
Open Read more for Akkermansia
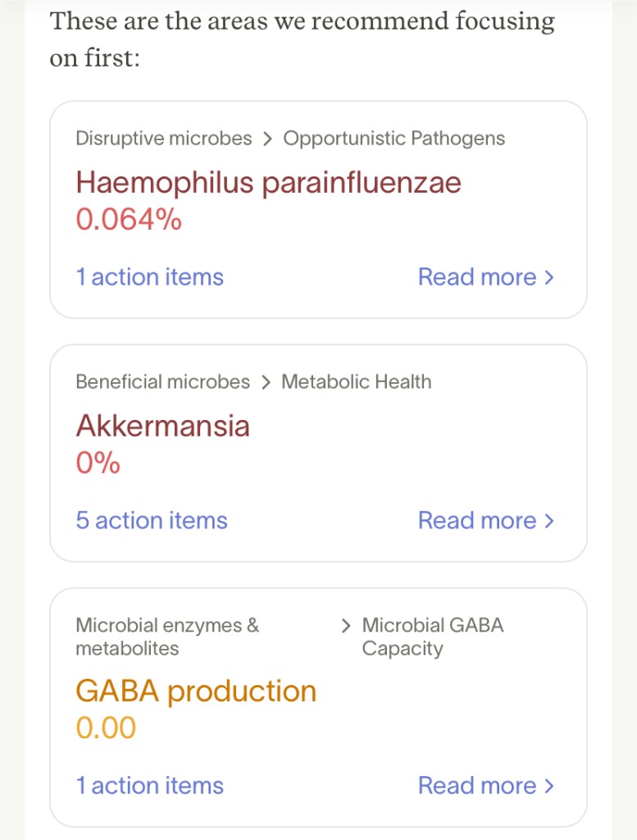point(485,521)
